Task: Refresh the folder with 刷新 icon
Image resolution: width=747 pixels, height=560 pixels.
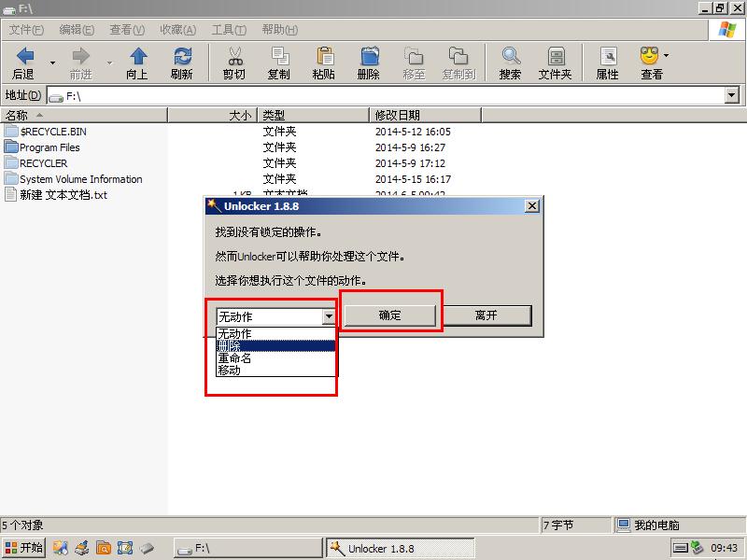Action: tap(182, 56)
